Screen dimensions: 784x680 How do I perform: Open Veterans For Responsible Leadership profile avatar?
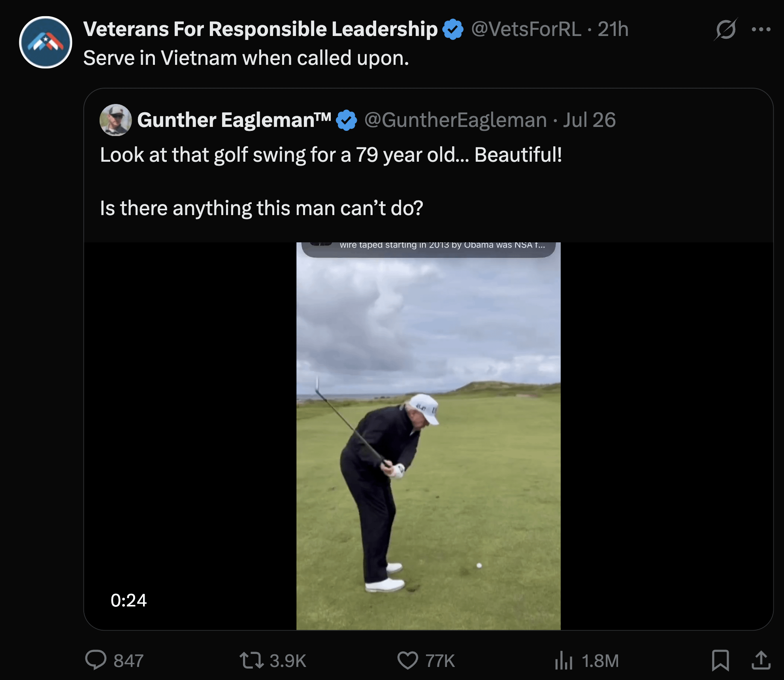pyautogui.click(x=45, y=42)
